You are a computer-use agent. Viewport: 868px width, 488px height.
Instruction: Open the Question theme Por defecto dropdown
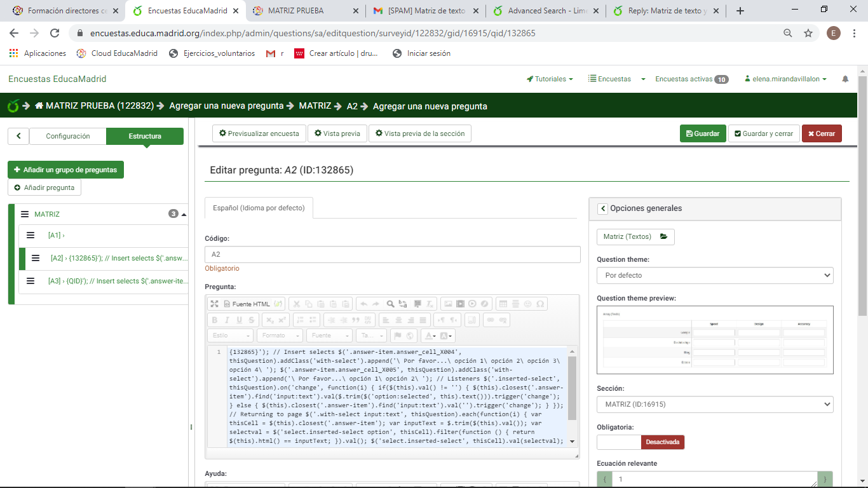click(x=715, y=275)
